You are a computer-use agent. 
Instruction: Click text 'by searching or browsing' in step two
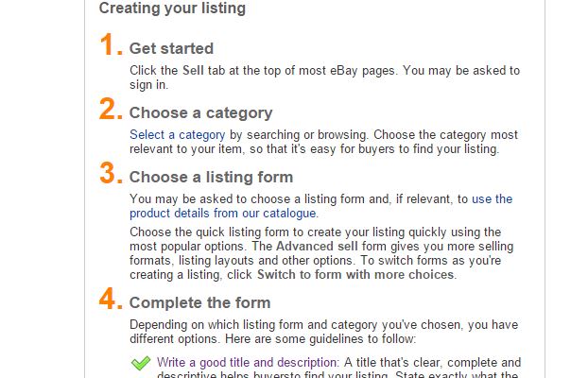(x=298, y=134)
